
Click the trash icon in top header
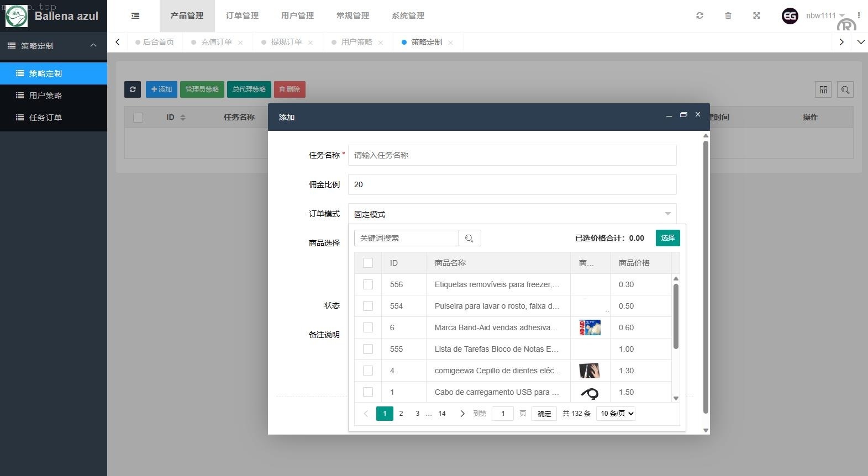[x=728, y=16]
